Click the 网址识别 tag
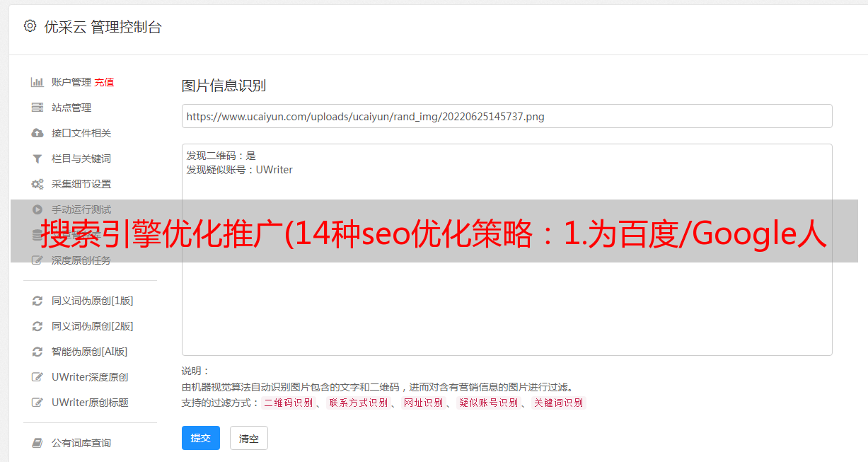The width and height of the screenshot is (868, 462). coord(423,403)
